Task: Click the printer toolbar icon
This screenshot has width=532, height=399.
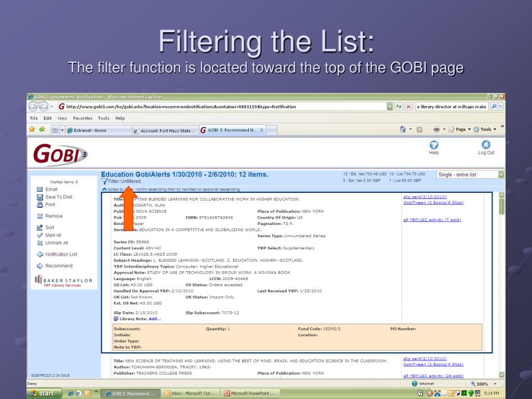Action: pos(436,129)
